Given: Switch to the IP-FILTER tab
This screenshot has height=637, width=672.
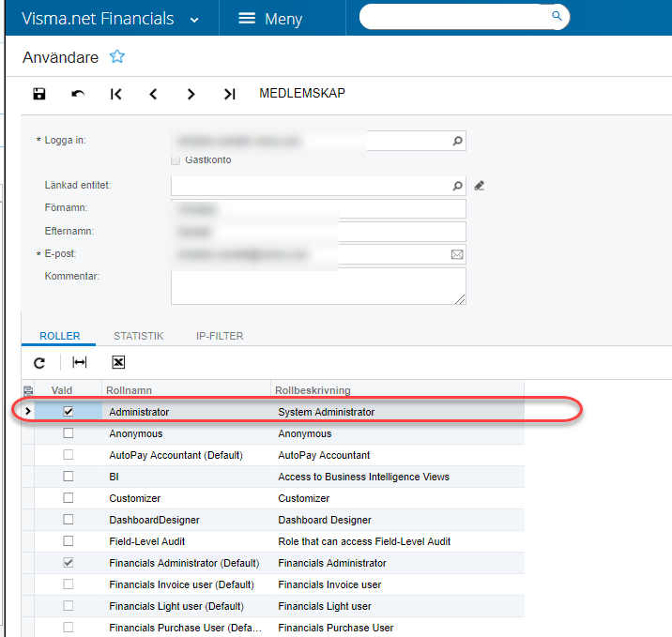Looking at the screenshot, I should 220,336.
